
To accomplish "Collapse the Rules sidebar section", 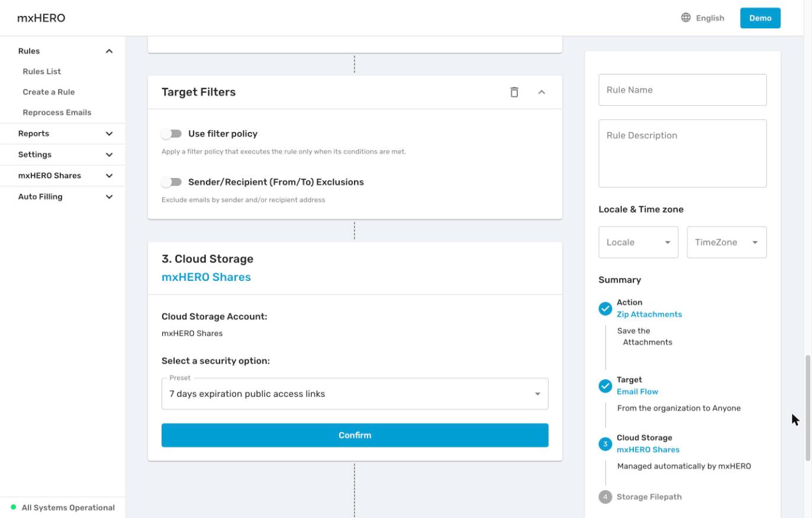I will pos(109,51).
